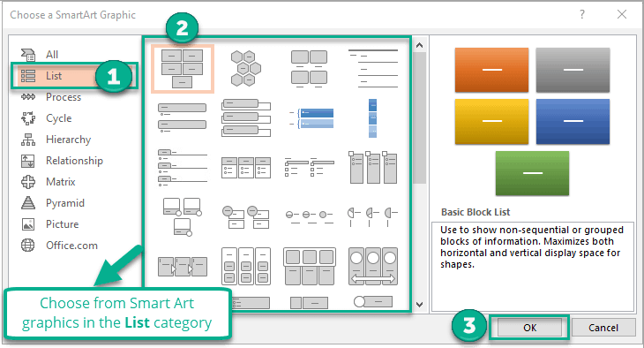Screen dimensions: 644x348
Task: Click the help question mark in the title bar
Action: (582, 14)
